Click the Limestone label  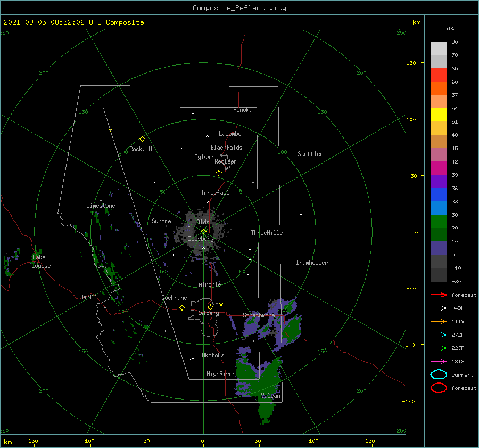pyautogui.click(x=101, y=206)
